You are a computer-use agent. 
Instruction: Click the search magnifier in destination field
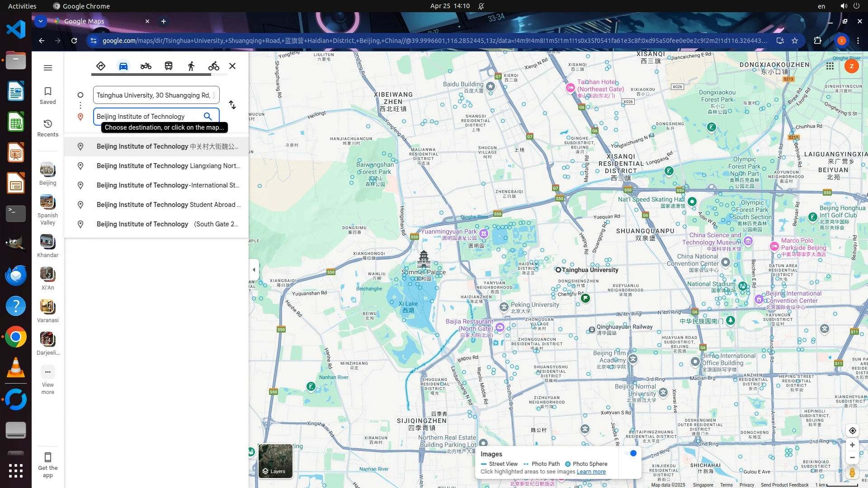coord(208,116)
